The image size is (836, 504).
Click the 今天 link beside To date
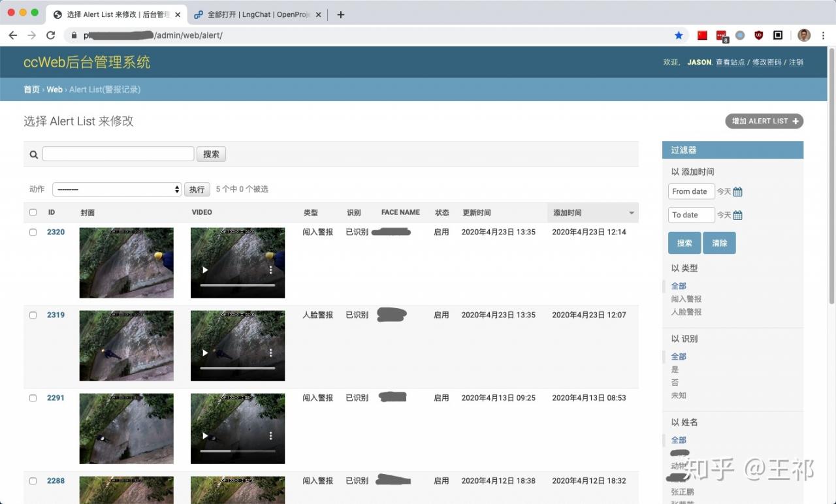(x=724, y=215)
